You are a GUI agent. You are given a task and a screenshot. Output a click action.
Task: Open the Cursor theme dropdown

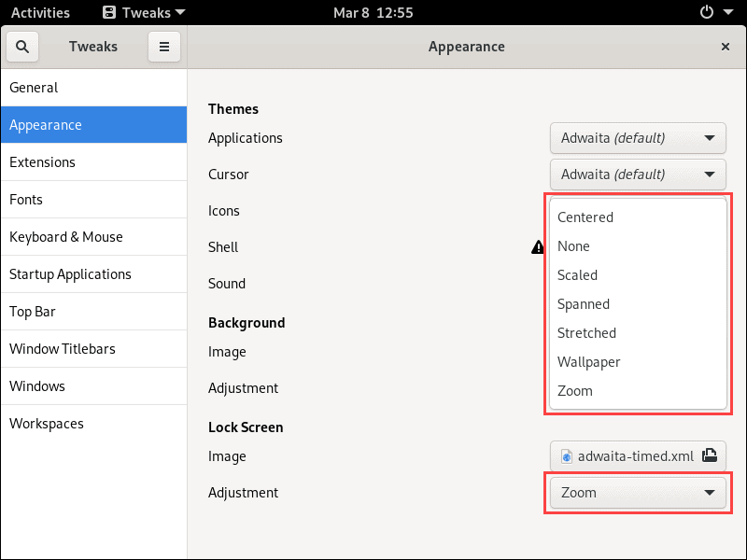[638, 175]
